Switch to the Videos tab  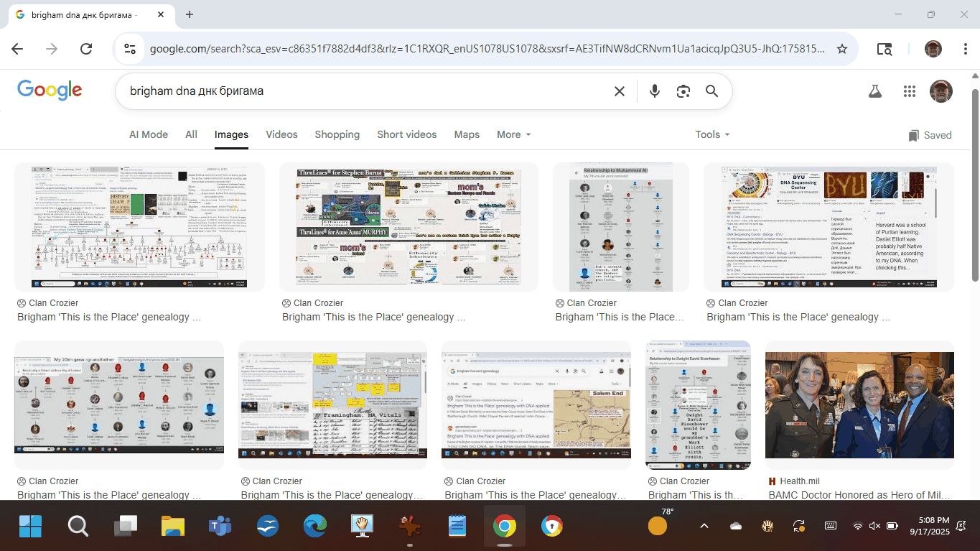click(x=281, y=134)
